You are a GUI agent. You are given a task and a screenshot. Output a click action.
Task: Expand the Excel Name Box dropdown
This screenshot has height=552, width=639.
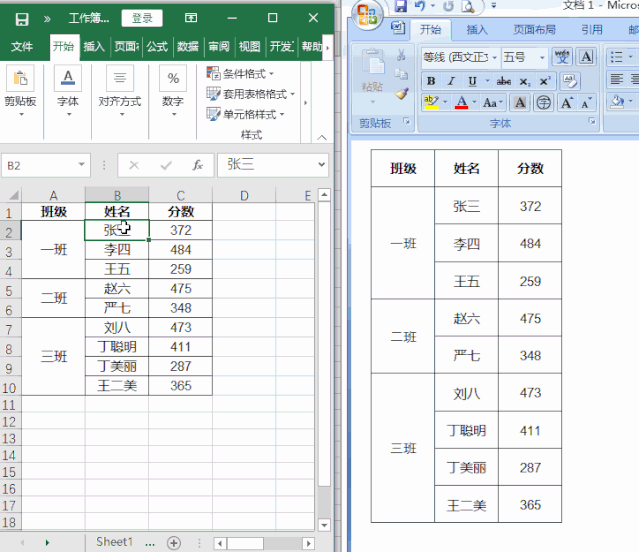[82, 165]
